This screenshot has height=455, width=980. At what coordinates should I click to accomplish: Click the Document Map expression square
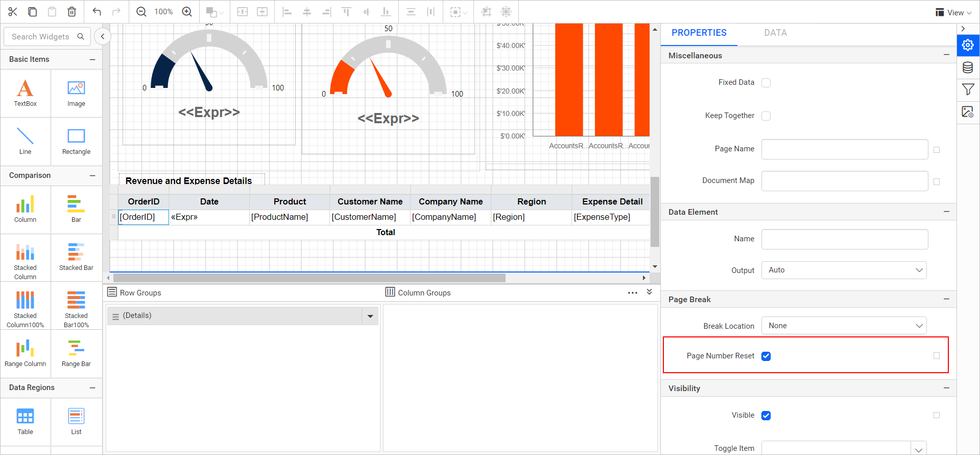tap(937, 181)
